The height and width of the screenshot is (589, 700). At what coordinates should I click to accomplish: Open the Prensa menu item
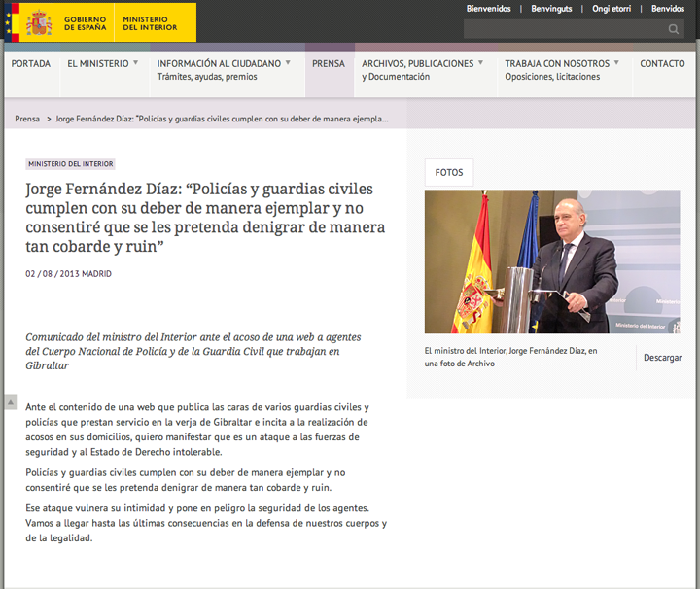point(329,64)
